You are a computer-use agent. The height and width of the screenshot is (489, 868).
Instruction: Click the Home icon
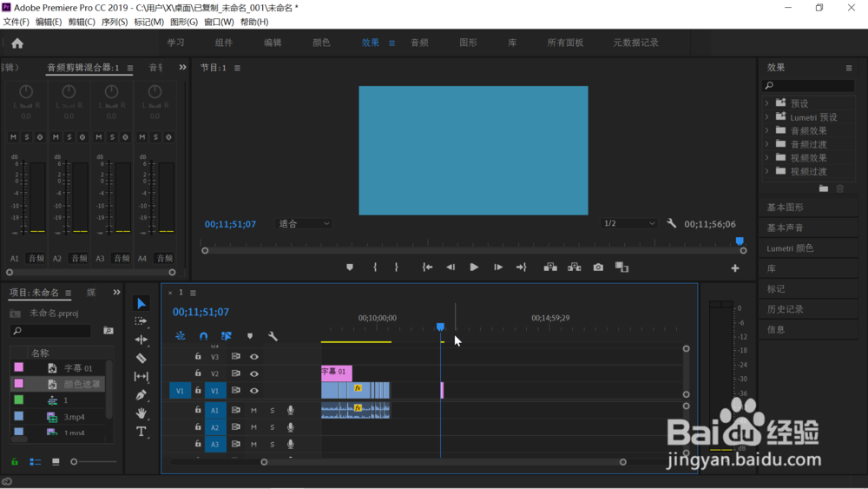tap(17, 43)
